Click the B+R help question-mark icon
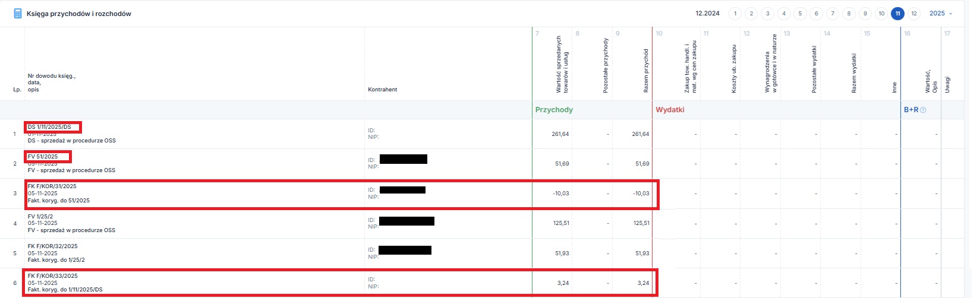 (x=923, y=110)
